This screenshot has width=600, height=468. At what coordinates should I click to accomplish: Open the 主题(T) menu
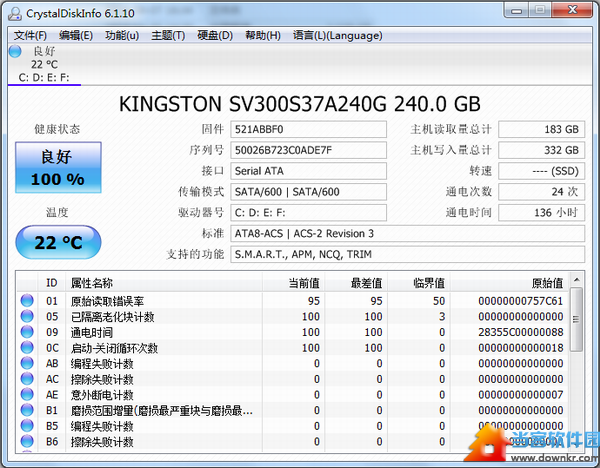pyautogui.click(x=168, y=36)
